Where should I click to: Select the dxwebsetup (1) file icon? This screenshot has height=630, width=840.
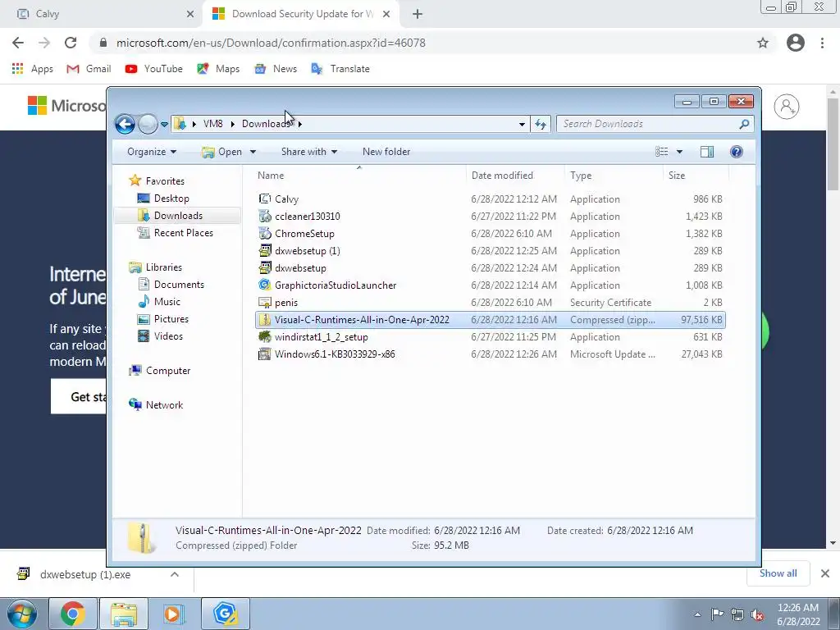[x=265, y=250]
